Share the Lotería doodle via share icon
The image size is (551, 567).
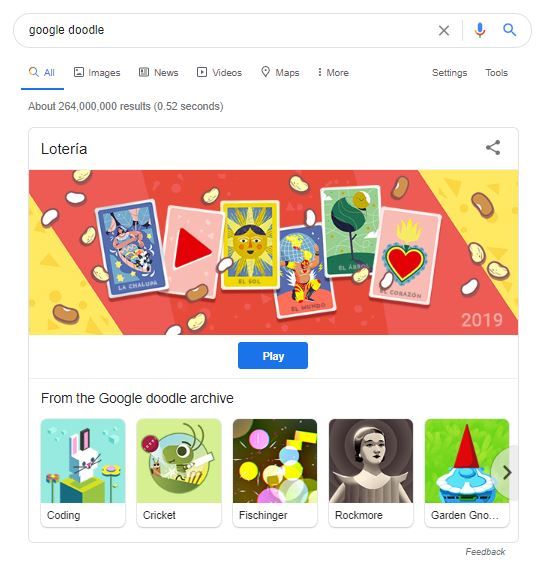coord(493,148)
